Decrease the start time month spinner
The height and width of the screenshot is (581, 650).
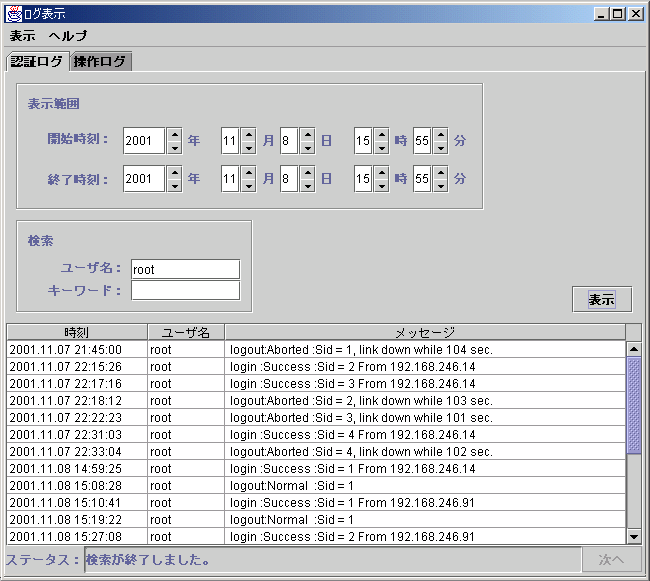[249, 148]
